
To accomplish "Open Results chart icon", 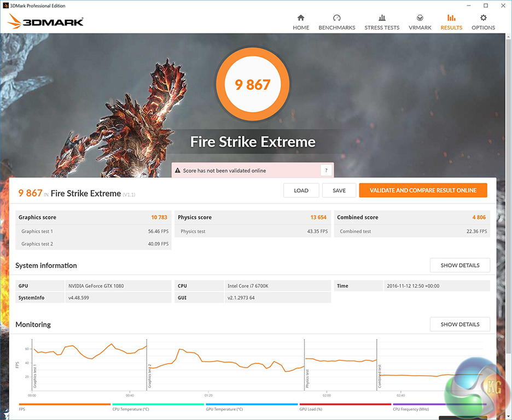I will click(451, 17).
